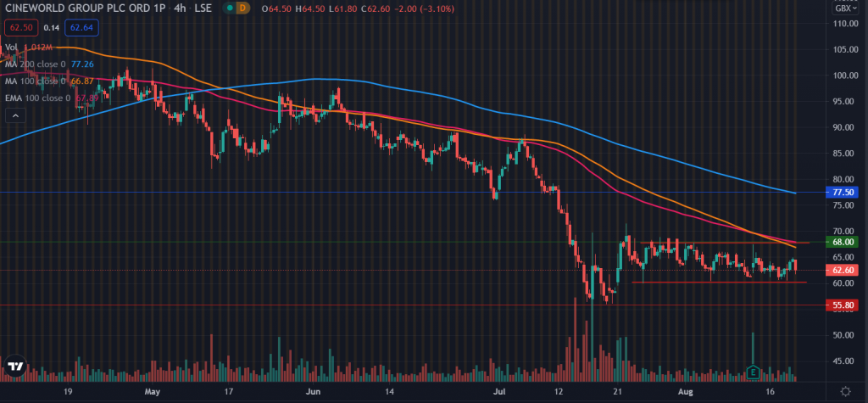
Task: Open chart settings gear icon
Action: point(845,391)
